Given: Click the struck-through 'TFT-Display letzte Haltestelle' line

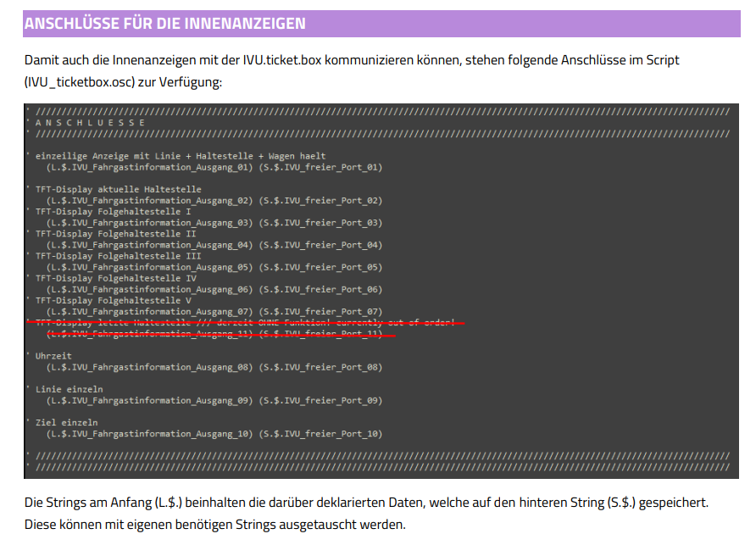Looking at the screenshot, I should pyautogui.click(x=246, y=323).
